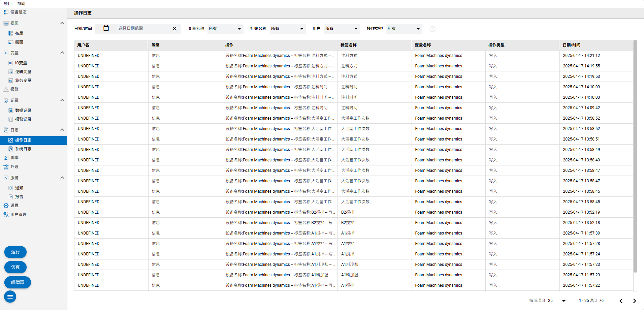Click the 操作日志 sidebar icon
Viewport: 644px width, 310px height.
(11, 140)
